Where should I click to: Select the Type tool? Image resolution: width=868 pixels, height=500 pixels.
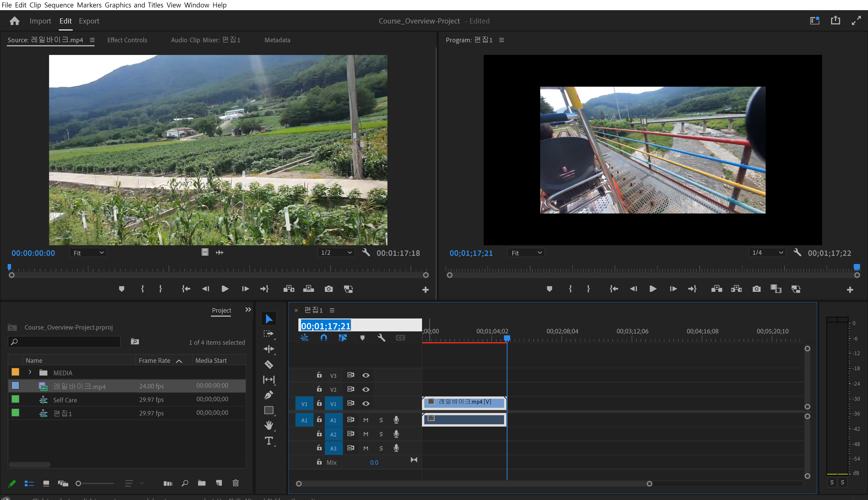click(269, 441)
